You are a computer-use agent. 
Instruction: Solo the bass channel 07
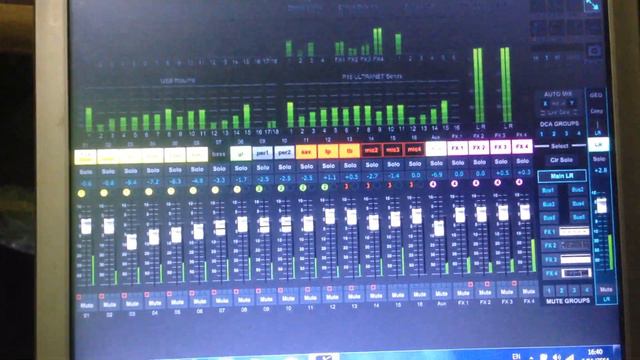coord(219,169)
